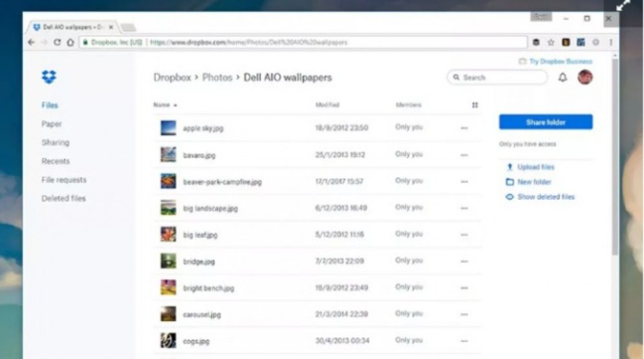Click the Search field
The image size is (644, 359).
497,77
